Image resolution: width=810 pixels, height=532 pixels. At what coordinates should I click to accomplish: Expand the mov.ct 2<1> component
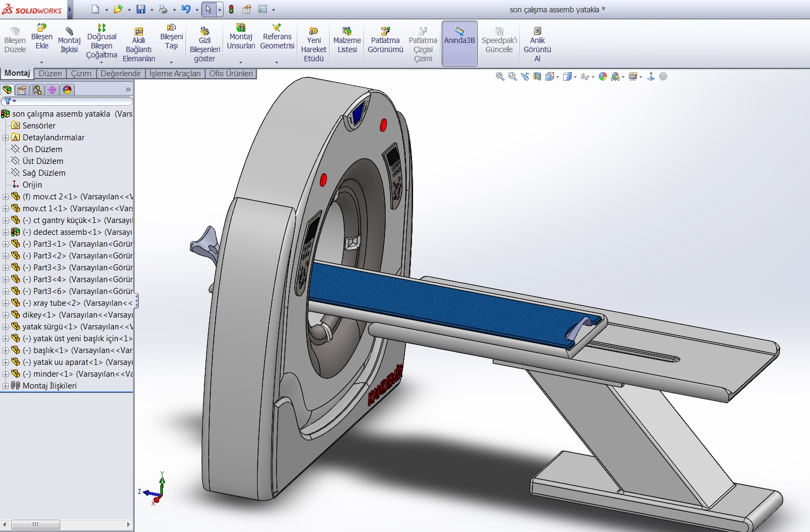(5, 197)
